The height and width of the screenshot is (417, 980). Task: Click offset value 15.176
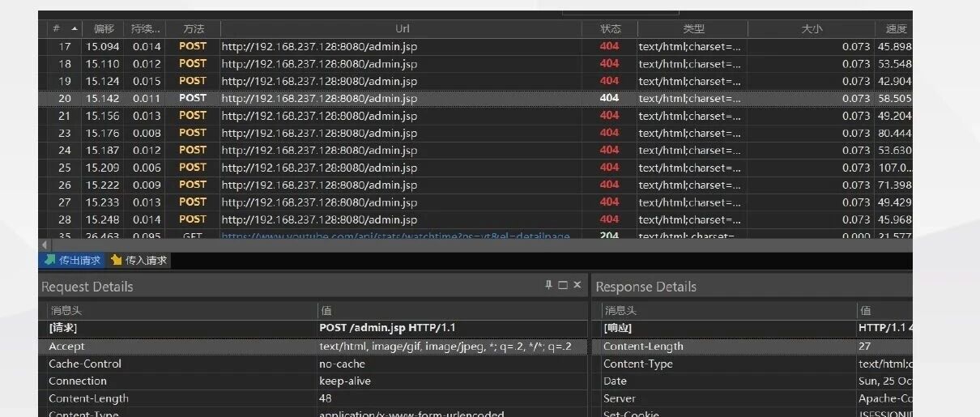coord(103,133)
